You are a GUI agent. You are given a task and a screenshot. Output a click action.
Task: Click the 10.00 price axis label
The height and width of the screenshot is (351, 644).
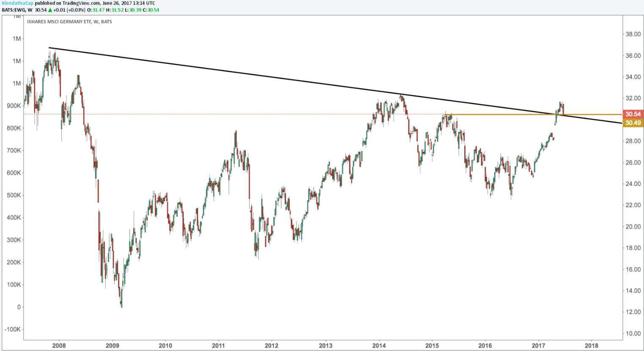[x=633, y=334]
